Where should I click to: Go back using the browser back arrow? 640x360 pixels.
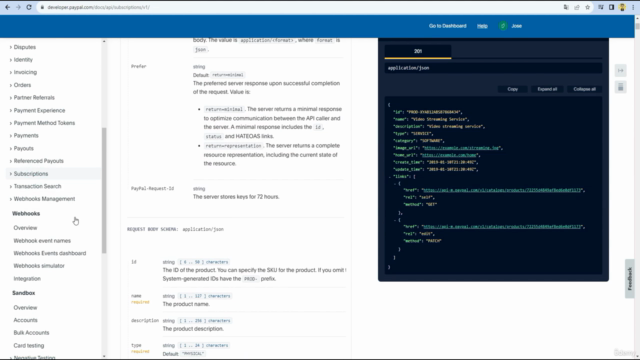(7, 7)
